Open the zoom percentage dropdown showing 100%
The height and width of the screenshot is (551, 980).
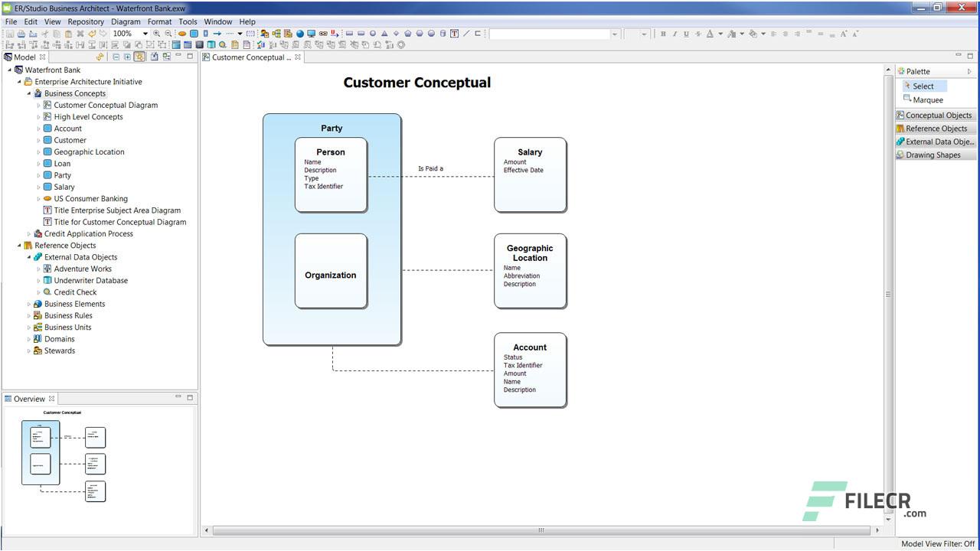click(x=145, y=34)
